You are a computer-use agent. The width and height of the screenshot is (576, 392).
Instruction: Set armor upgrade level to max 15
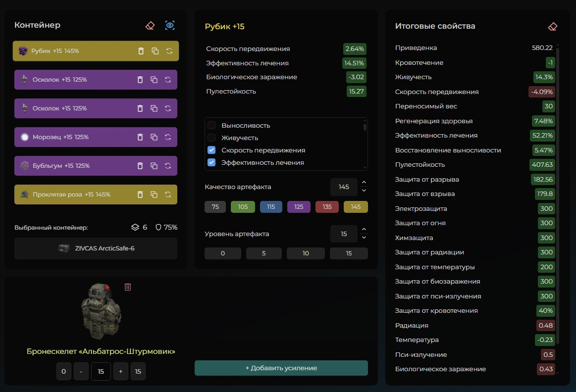pos(138,371)
